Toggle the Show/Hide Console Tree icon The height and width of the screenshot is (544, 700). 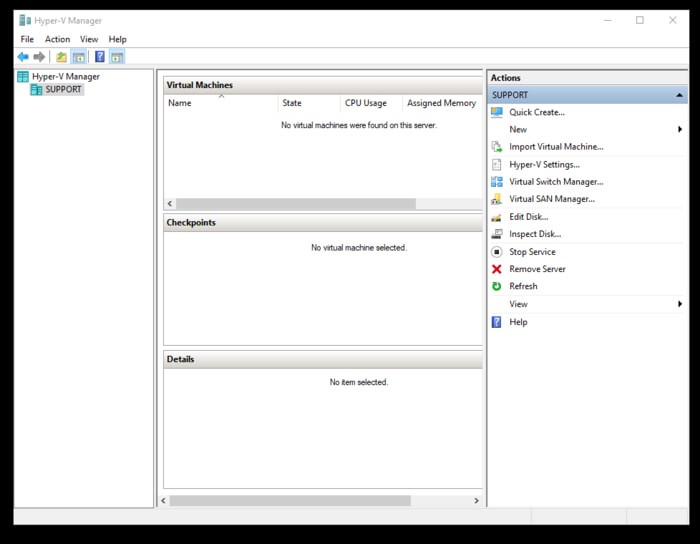(79, 57)
